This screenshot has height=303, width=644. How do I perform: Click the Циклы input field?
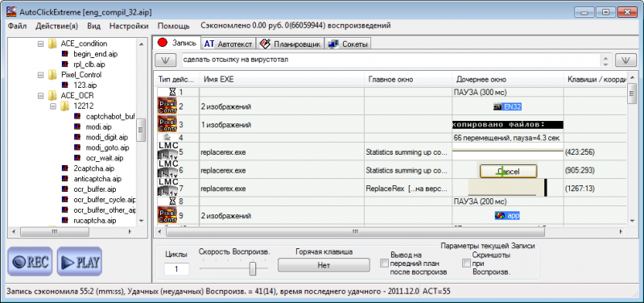click(176, 269)
